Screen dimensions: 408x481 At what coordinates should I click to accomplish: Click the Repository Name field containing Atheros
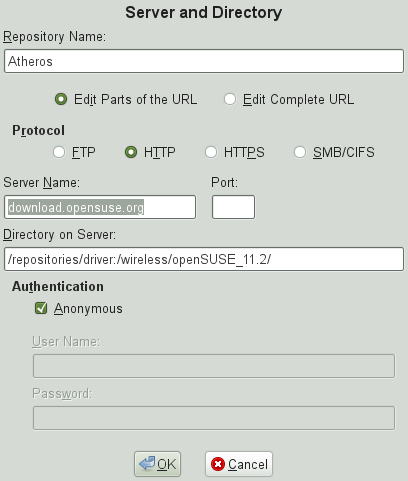coord(204,61)
